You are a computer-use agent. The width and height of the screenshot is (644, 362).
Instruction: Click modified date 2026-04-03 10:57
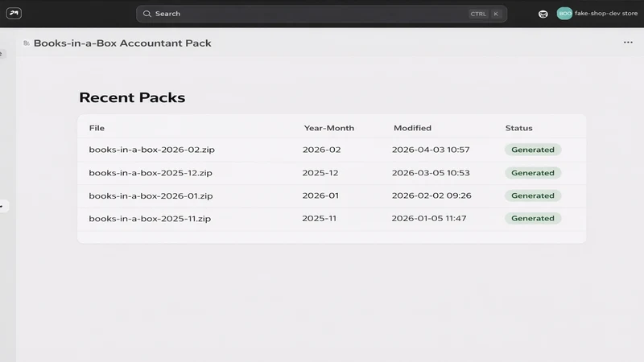click(x=431, y=150)
